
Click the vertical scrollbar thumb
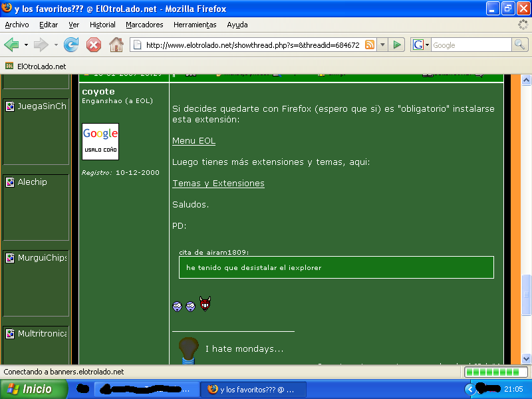tap(526, 295)
